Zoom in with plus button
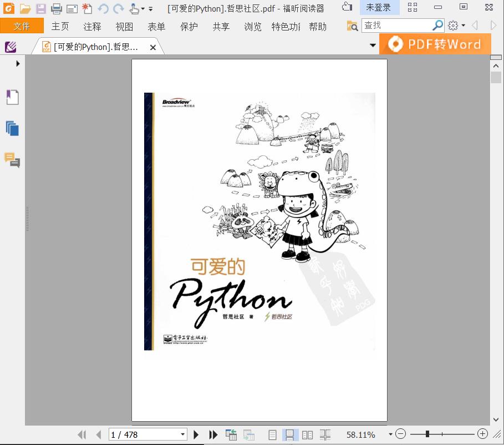This screenshot has height=445, width=504. tap(482, 434)
